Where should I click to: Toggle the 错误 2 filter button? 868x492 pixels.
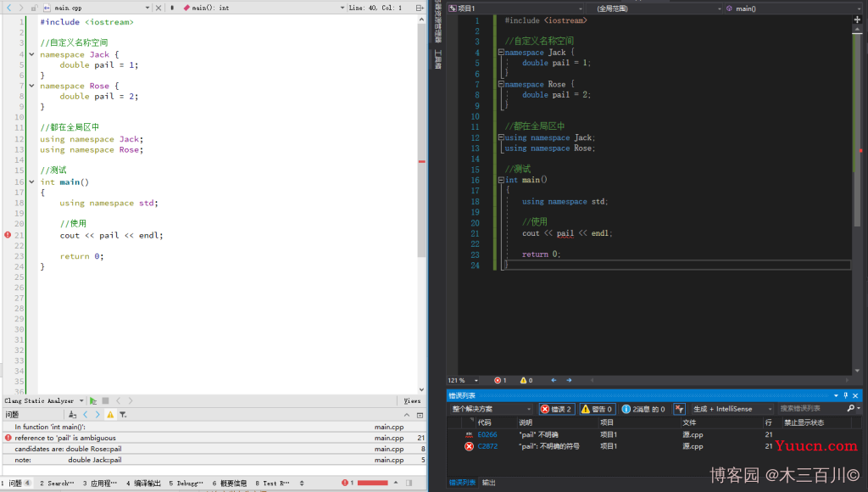click(556, 409)
